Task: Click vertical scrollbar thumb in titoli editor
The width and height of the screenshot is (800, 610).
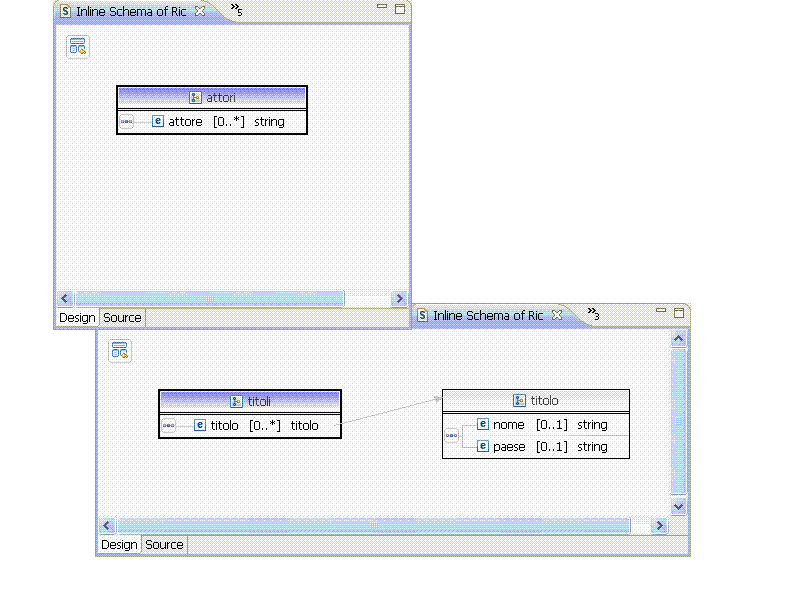Action: (x=678, y=421)
